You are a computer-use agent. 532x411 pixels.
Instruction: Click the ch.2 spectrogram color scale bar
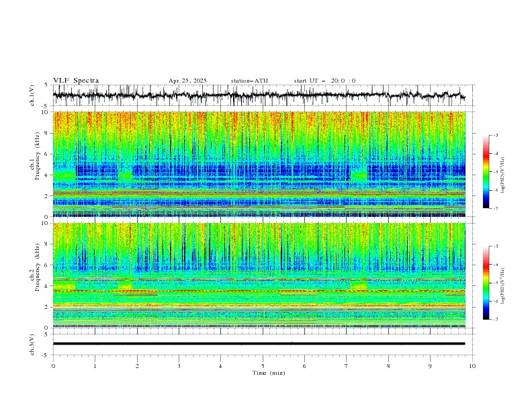pos(486,283)
